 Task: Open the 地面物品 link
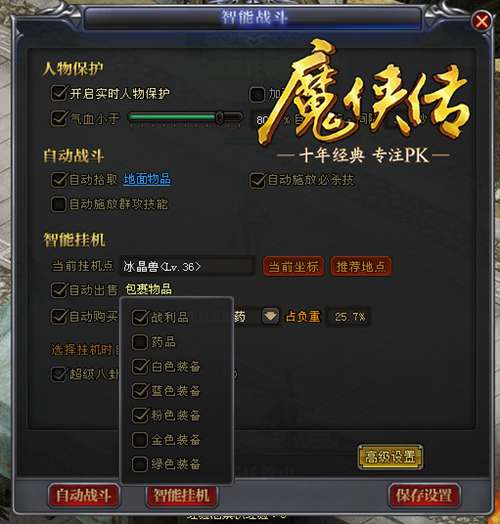tap(147, 179)
